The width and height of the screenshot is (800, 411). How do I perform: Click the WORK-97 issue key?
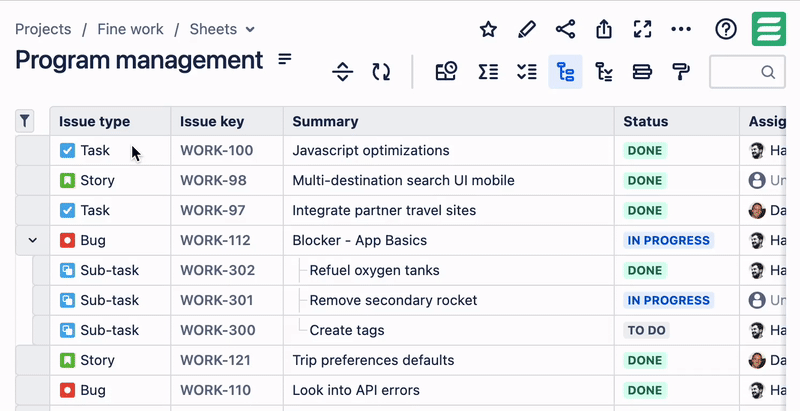(213, 210)
